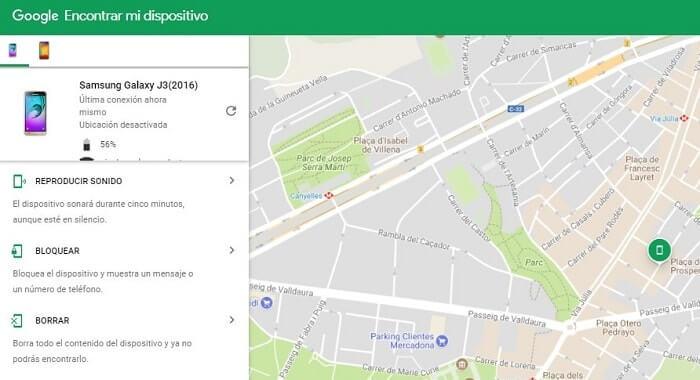Click 'Ubicación desactivada' status text
Viewport: 700px width, 380px height.
click(123, 125)
